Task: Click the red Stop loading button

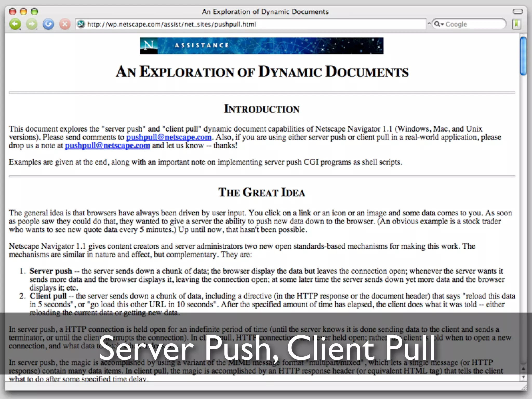Action: 65,24
